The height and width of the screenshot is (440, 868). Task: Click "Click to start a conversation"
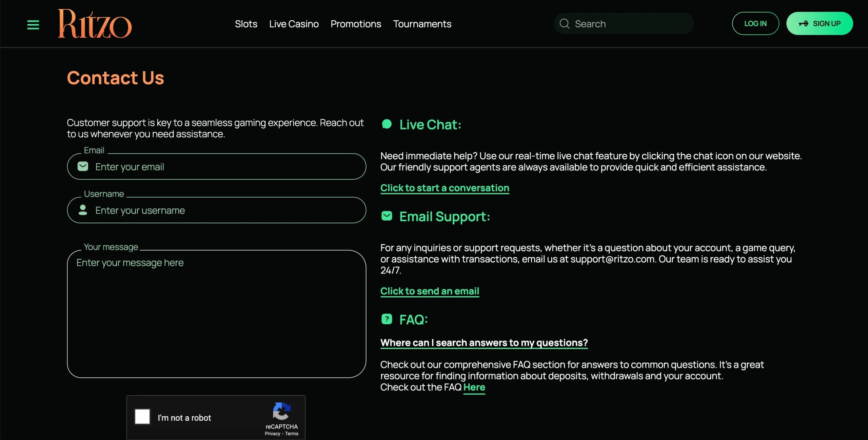[x=445, y=188]
